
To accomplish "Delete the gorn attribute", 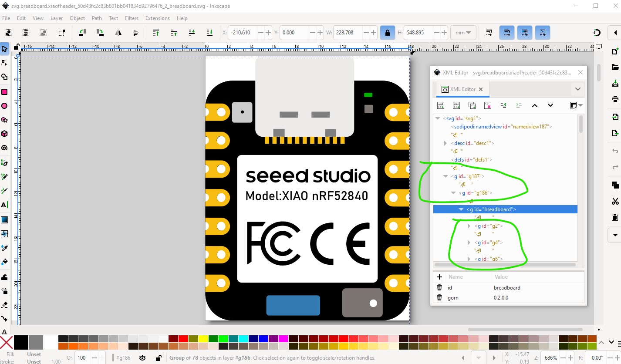I will point(439,298).
